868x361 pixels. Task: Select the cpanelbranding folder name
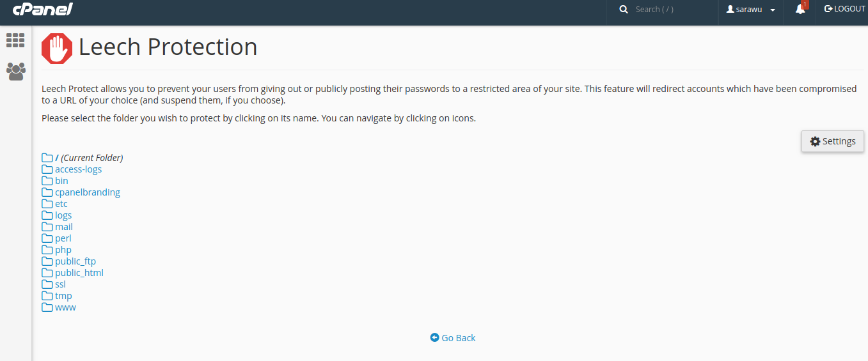coord(87,192)
